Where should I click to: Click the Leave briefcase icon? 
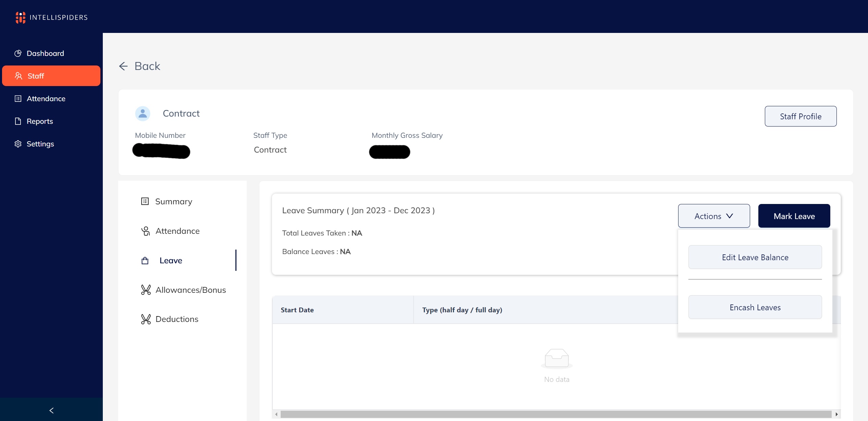coord(146,260)
